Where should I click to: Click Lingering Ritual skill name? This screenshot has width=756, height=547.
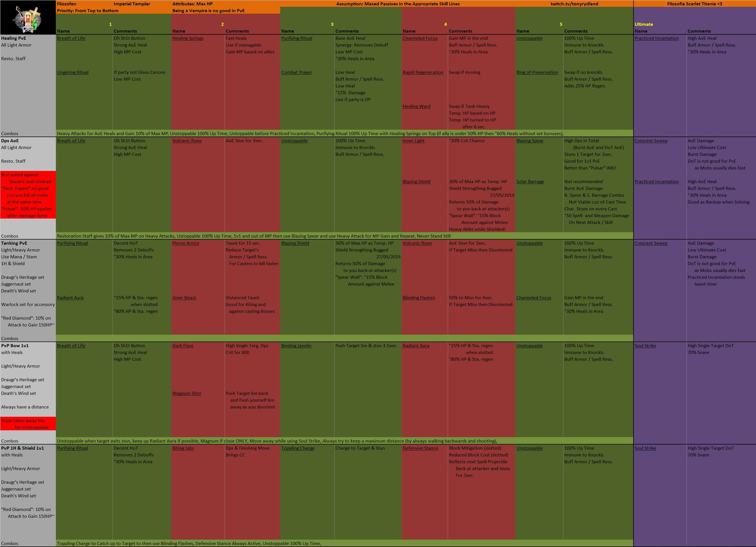point(73,72)
